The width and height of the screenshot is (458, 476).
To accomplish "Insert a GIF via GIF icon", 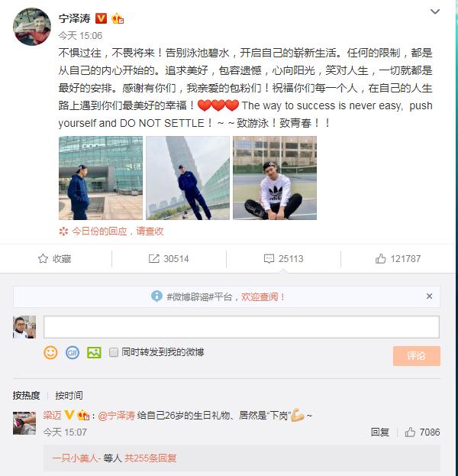I will click(x=73, y=352).
